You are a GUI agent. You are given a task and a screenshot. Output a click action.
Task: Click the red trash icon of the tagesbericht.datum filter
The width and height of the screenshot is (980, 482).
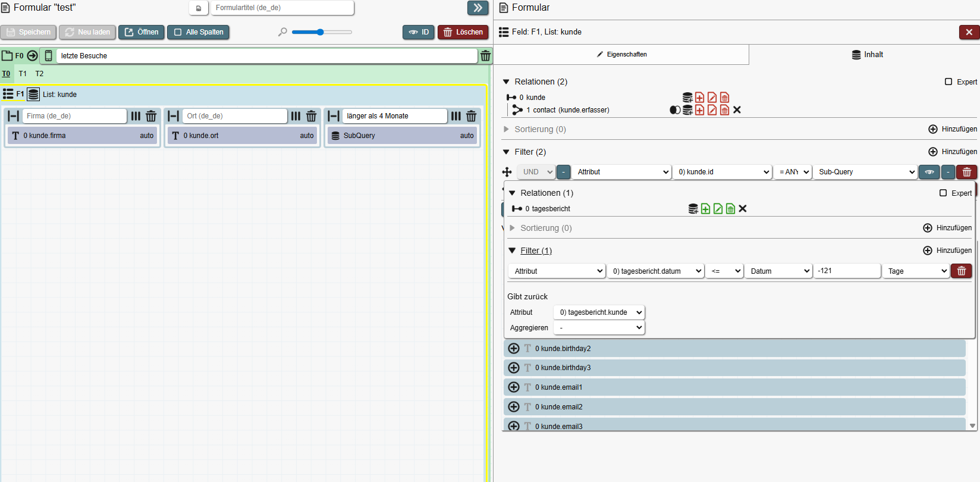click(961, 271)
